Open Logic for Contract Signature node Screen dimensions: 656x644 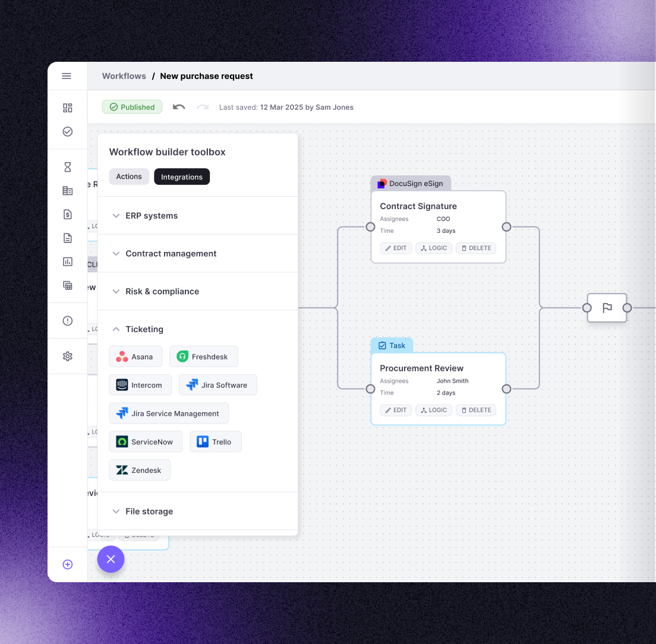[x=434, y=248]
